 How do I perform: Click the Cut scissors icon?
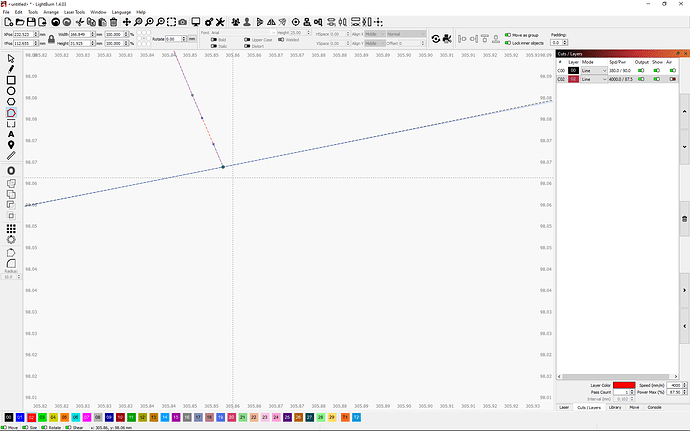(80, 22)
